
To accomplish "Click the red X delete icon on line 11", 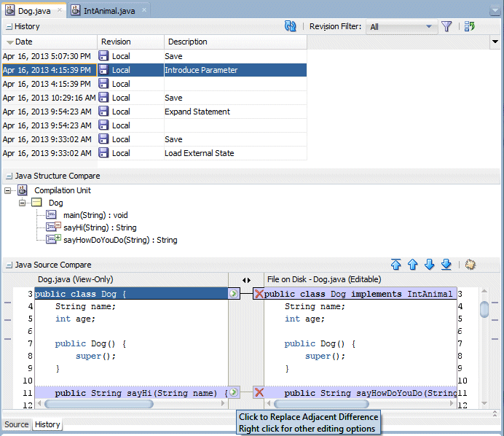I will 259,392.
